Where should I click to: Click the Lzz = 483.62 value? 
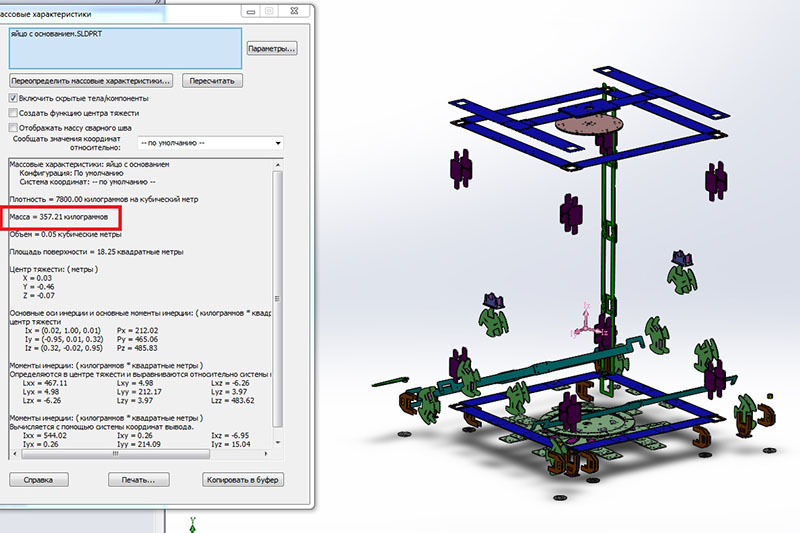[233, 400]
